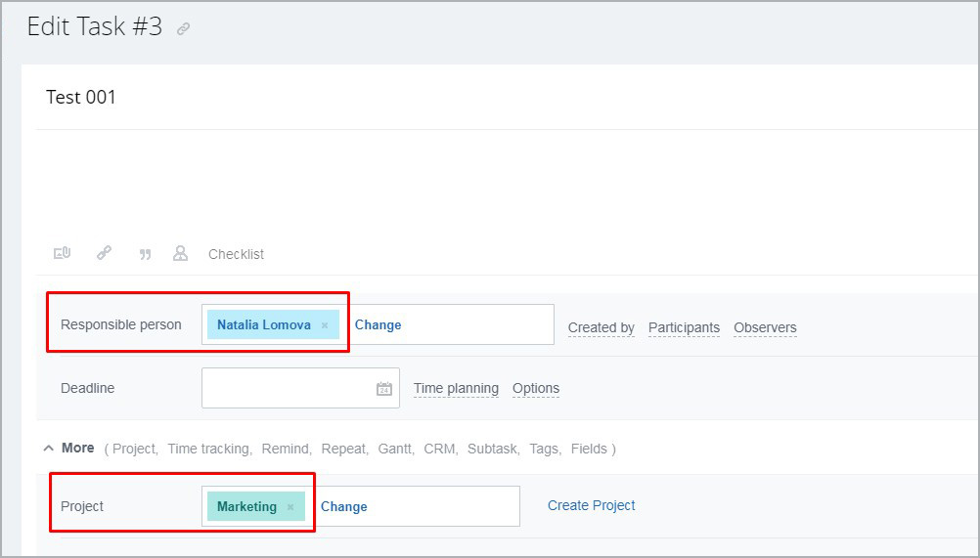
Task: Show the Created by field
Action: pyautogui.click(x=601, y=327)
